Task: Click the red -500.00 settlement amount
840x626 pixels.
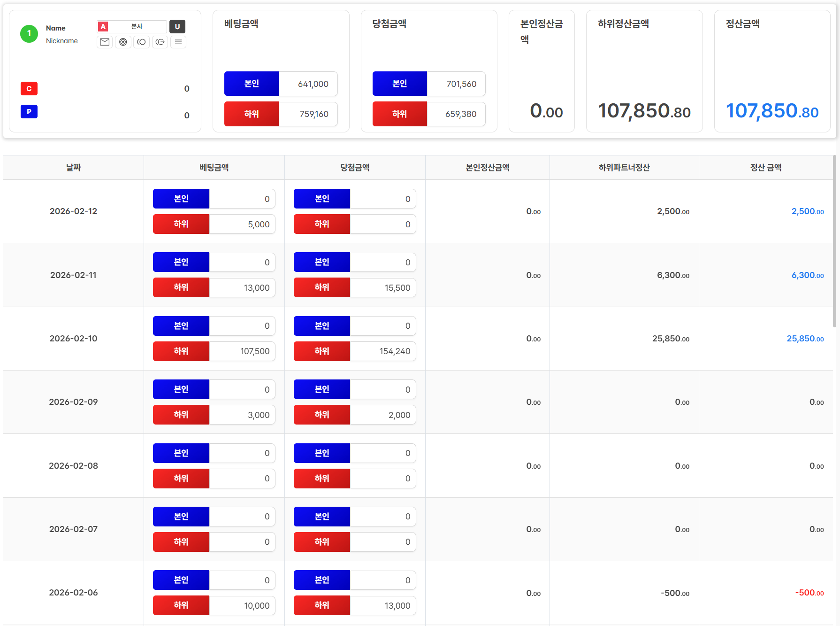Action: click(x=809, y=593)
